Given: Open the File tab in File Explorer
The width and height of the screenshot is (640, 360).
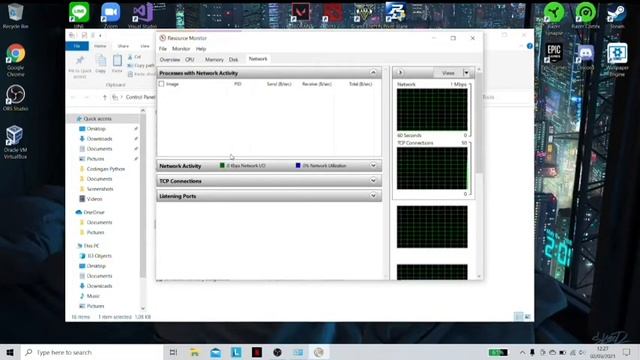Looking at the screenshot, I should point(77,46).
